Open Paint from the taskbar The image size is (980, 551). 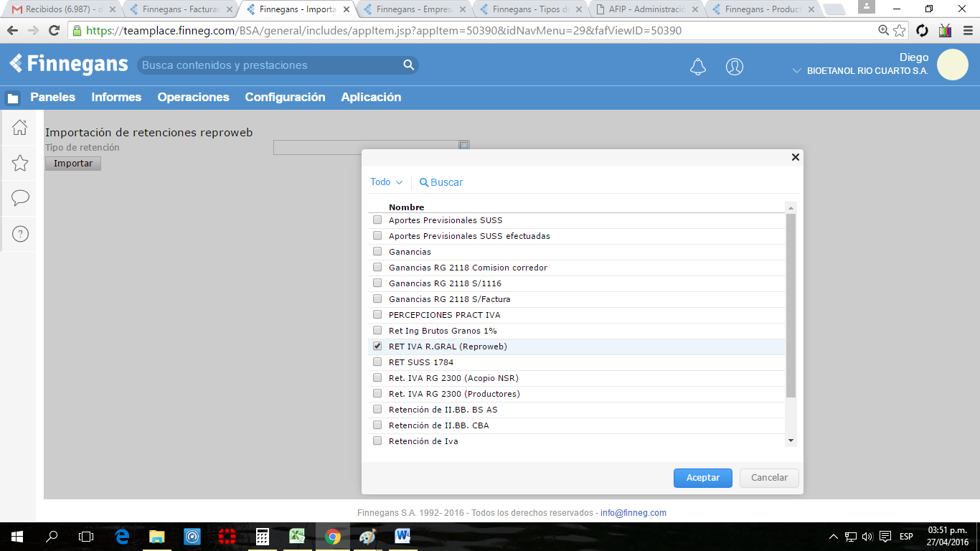pyautogui.click(x=367, y=537)
